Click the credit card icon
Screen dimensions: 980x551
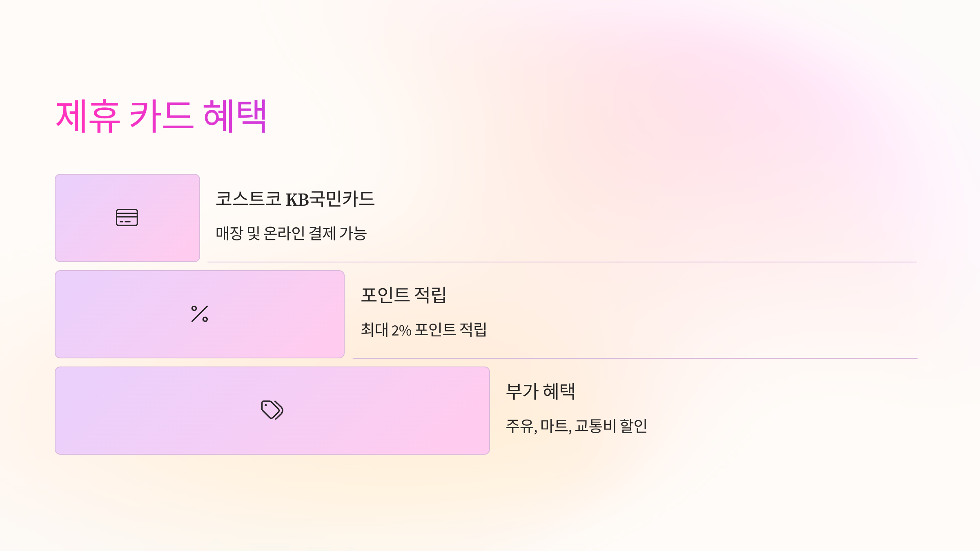(127, 218)
